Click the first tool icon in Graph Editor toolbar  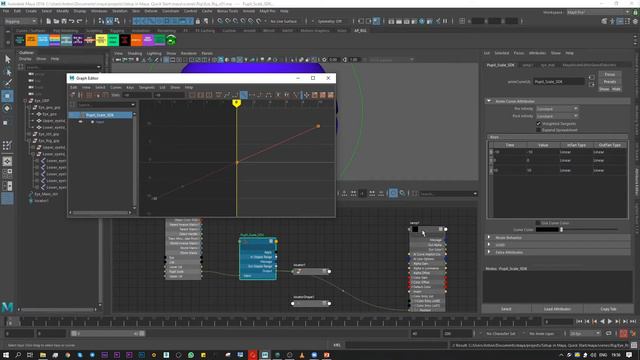pos(73,95)
